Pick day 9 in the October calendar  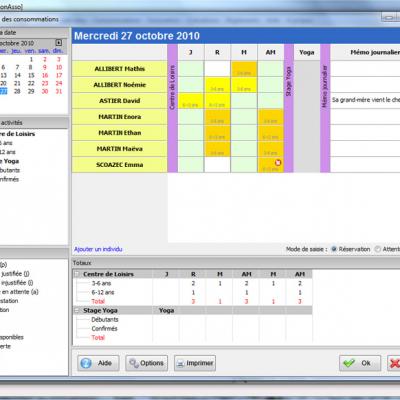45,67
